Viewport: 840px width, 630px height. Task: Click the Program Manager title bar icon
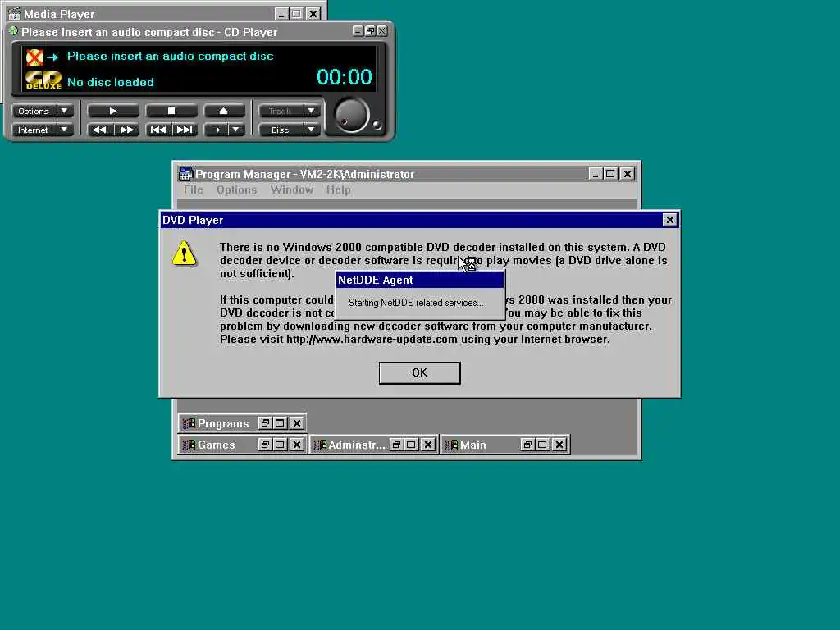pos(185,174)
